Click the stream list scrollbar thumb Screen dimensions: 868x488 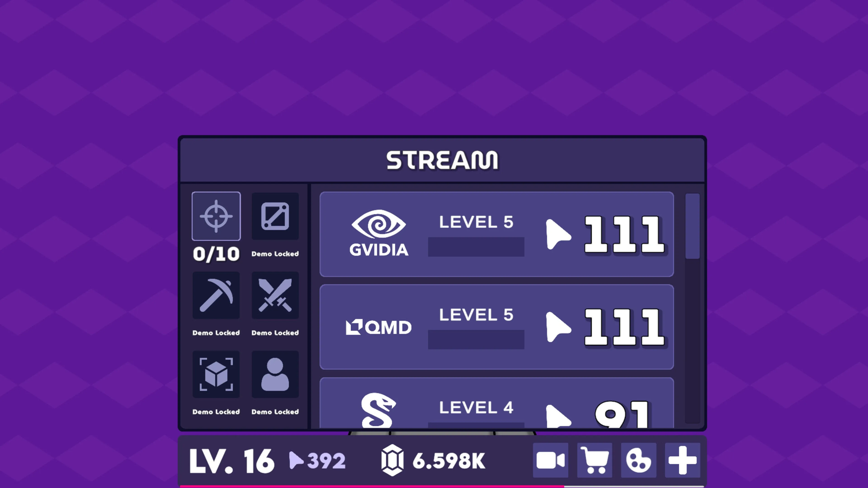tap(692, 226)
